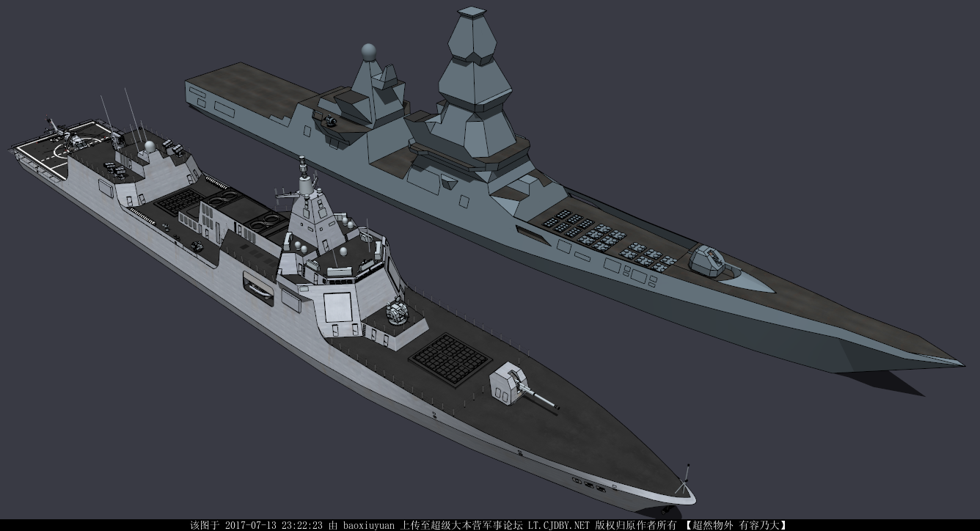Click the spherical radar dome on the rear ship
This screenshot has width=980, height=531.
point(370,51)
